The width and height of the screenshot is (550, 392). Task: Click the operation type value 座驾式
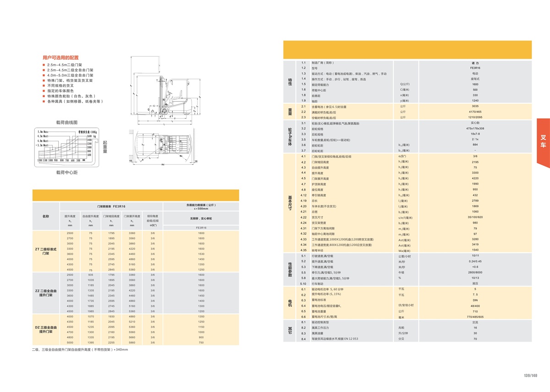click(x=475, y=79)
